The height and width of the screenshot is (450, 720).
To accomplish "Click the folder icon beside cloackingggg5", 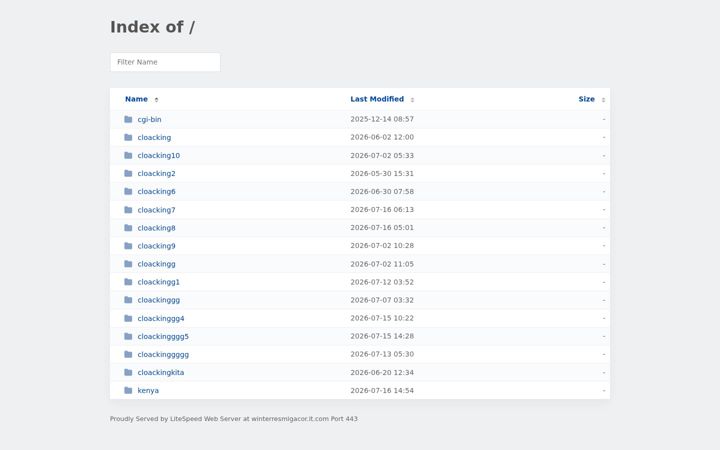I will [x=128, y=337].
